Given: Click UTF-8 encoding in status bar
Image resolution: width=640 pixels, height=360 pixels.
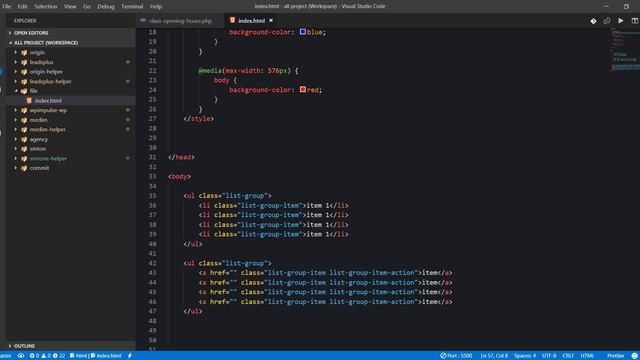Looking at the screenshot, I should [549, 356].
